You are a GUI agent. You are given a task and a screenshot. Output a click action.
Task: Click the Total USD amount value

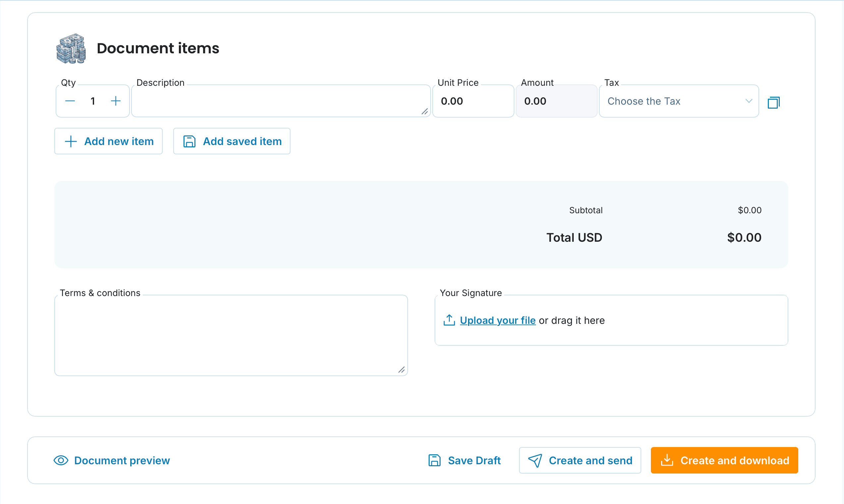(744, 237)
